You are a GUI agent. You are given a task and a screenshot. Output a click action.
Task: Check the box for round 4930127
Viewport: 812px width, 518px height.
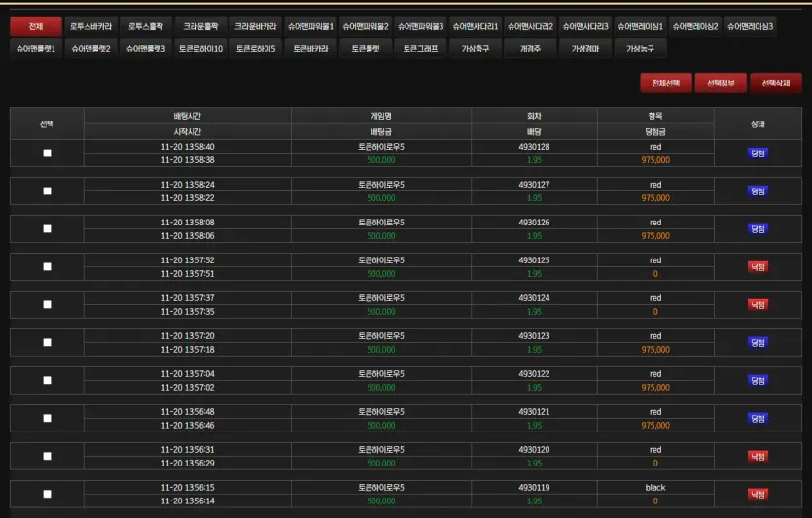[x=47, y=190]
